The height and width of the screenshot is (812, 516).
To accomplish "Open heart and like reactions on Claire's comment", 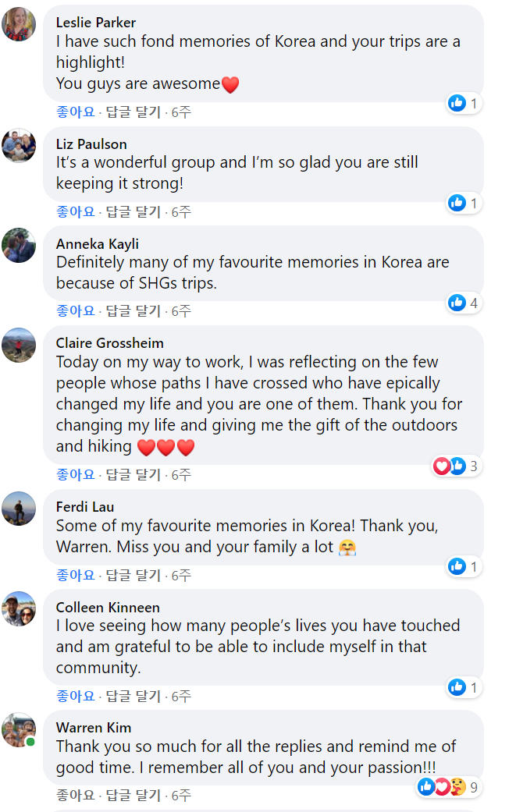I will pyautogui.click(x=456, y=466).
